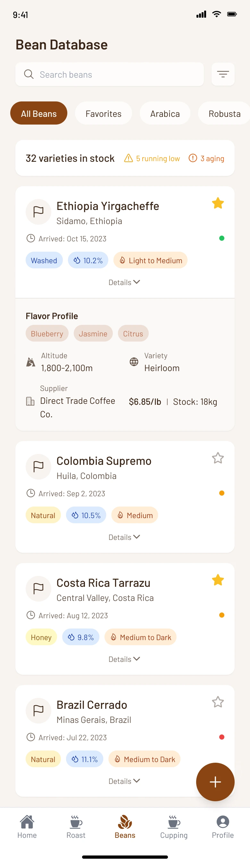The height and width of the screenshot is (868, 250).
Task: Expand Colombia Supremo details
Action: [x=124, y=537]
